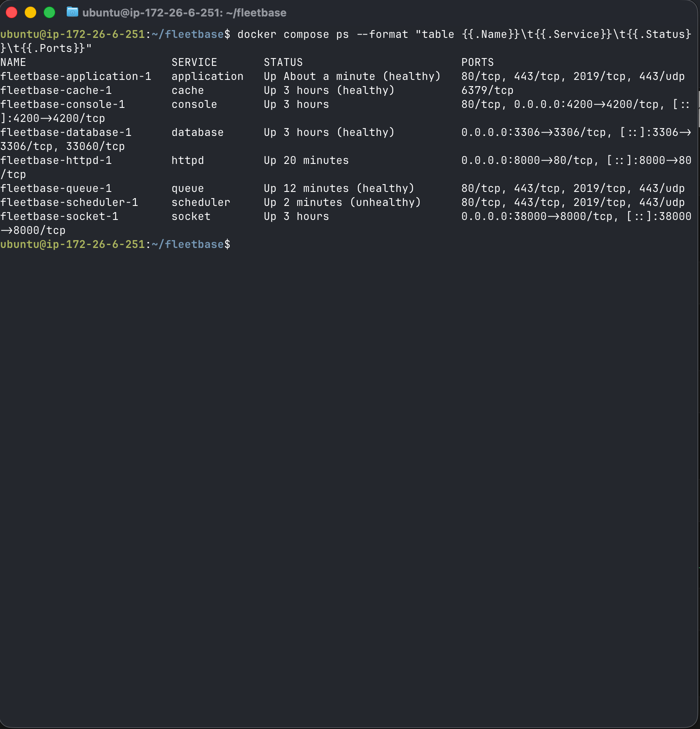Click the PORTS column header
This screenshot has height=729, width=700.
pyautogui.click(x=478, y=62)
